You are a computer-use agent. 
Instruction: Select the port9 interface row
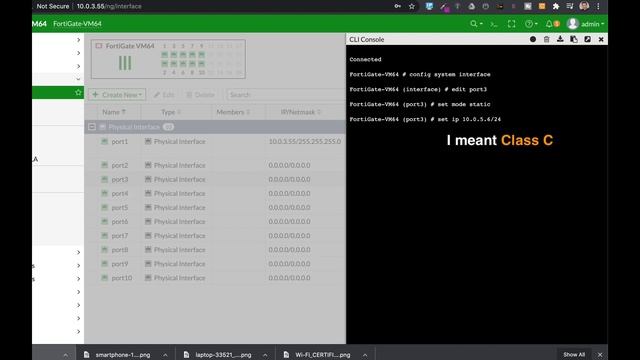[215, 264]
